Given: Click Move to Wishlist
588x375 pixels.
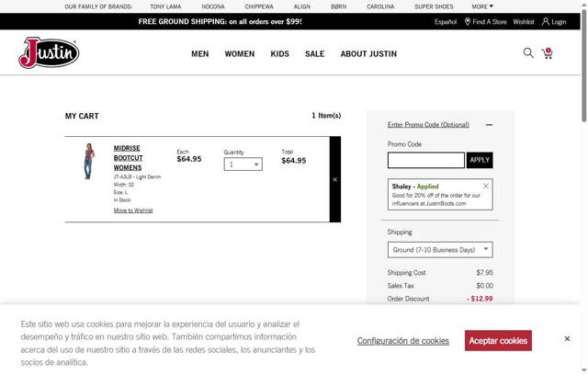Looking at the screenshot, I should pos(133,210).
